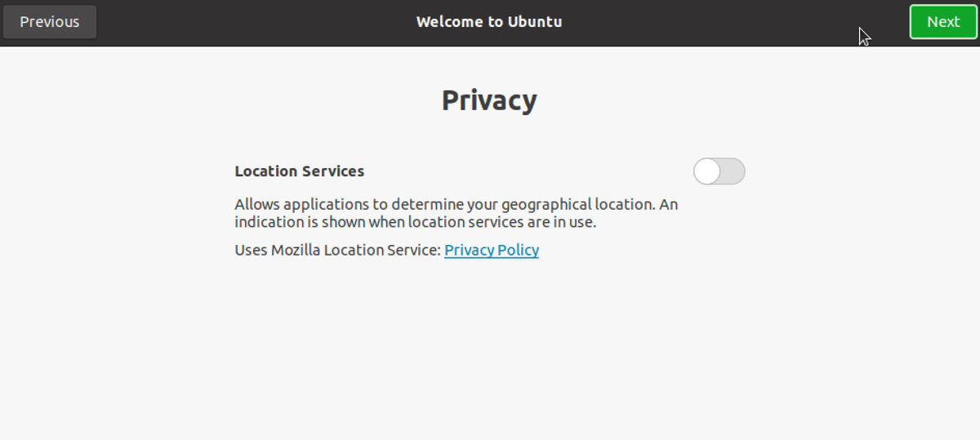Click empty header bar area beside the title

pyautogui.click(x=694, y=22)
